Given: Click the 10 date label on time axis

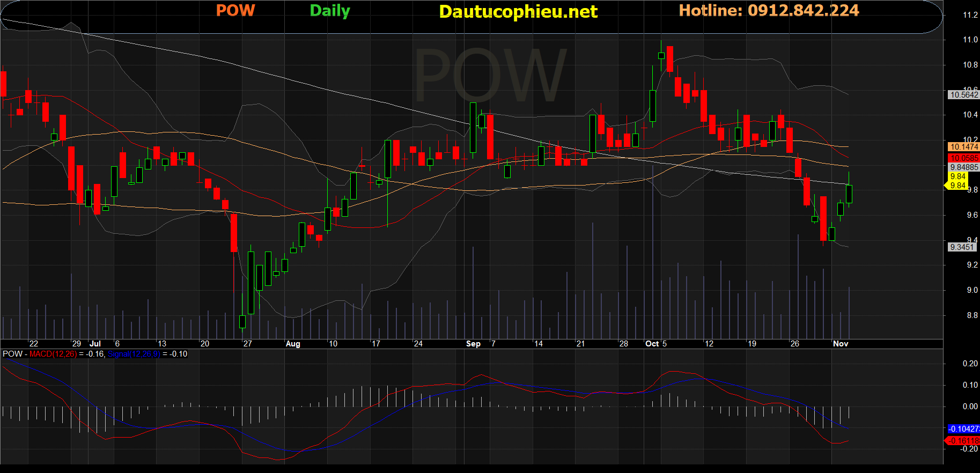Looking at the screenshot, I should tap(333, 344).
